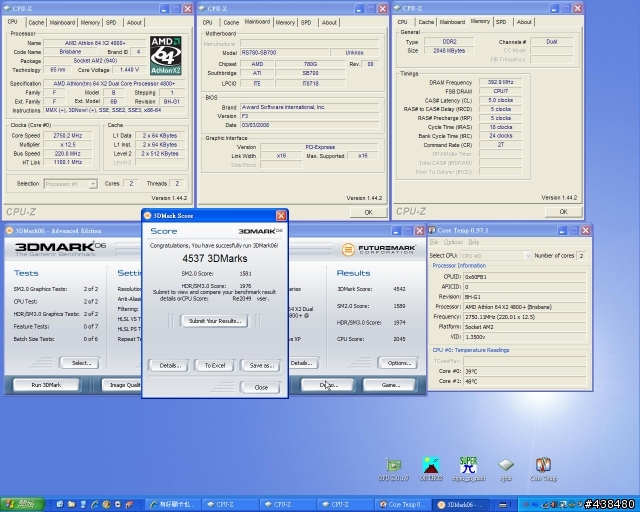
Task: Click the Number of cores field in Core Temp
Action: pos(581,256)
